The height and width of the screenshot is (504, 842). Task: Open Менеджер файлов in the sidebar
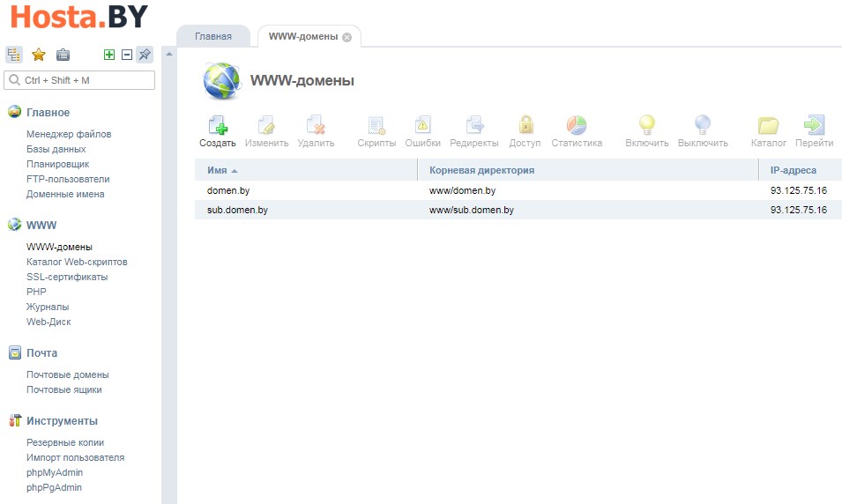tap(69, 134)
